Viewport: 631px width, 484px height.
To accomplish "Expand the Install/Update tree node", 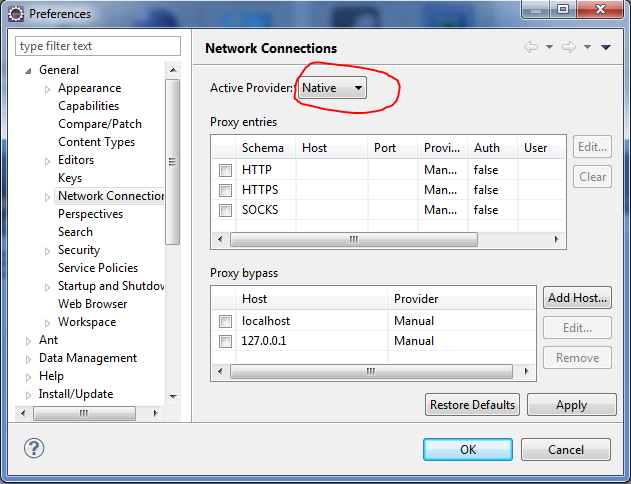I will click(28, 394).
